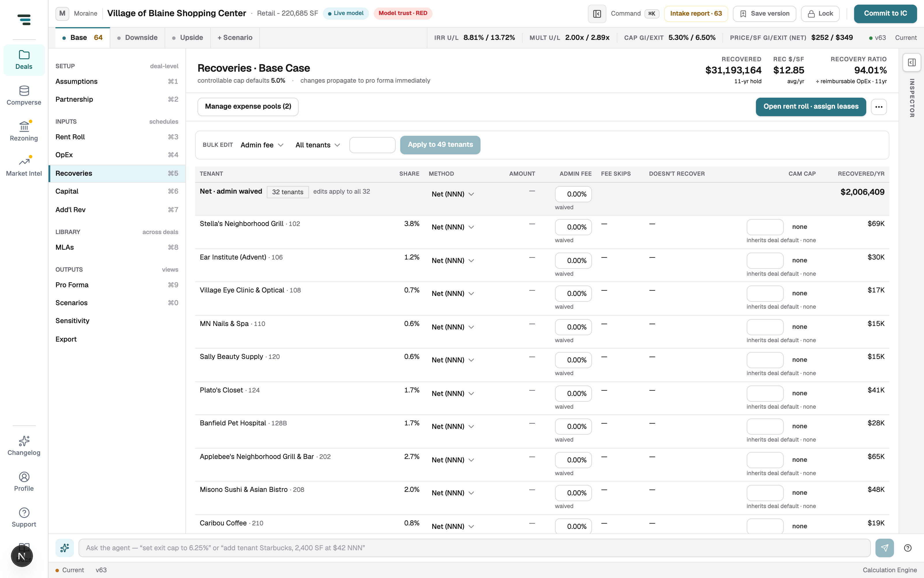Click the Live model status badge
This screenshot has width=924, height=578.
pos(346,13)
